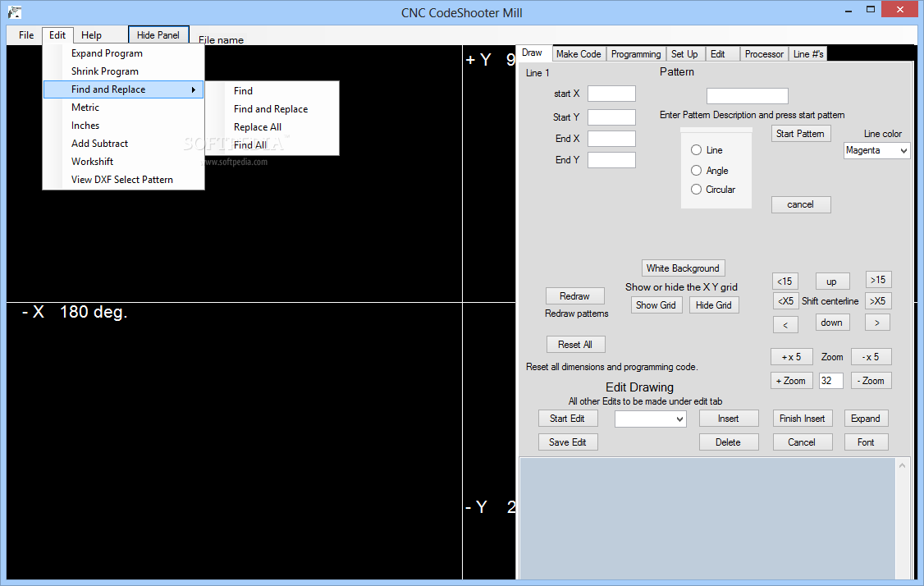Switch to the Make Code tab
Image resolution: width=924 pixels, height=586 pixels.
click(579, 53)
